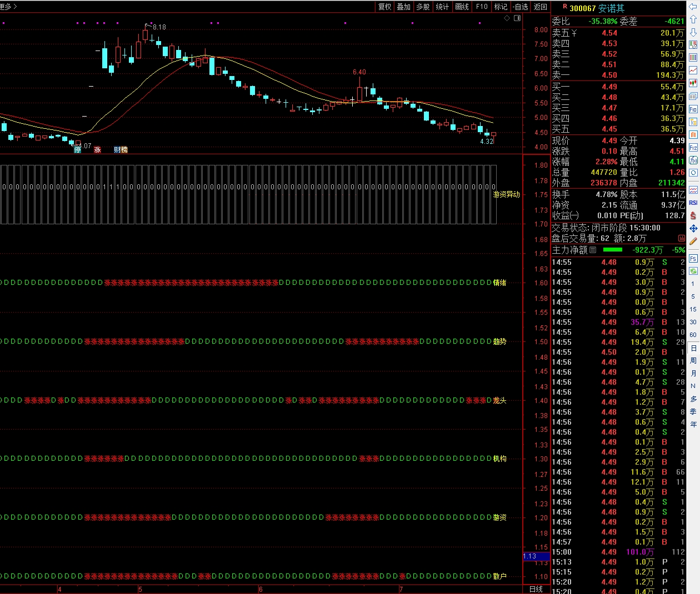700x594 pixels.
Task: Click the 停 marker below the chart
Action: click(77, 150)
